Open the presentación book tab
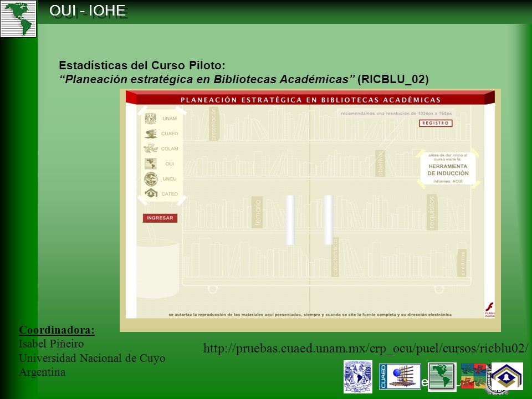532x399 pixels. tap(214, 124)
